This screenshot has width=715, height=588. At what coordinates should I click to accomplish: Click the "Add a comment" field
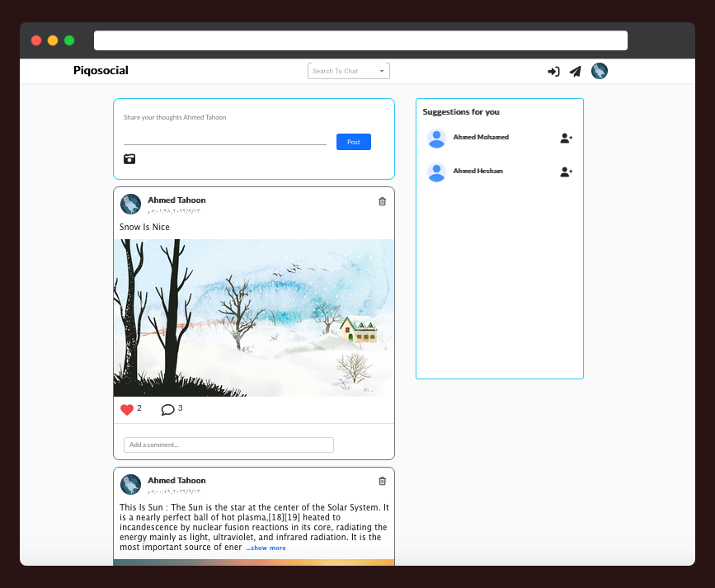pos(228,445)
